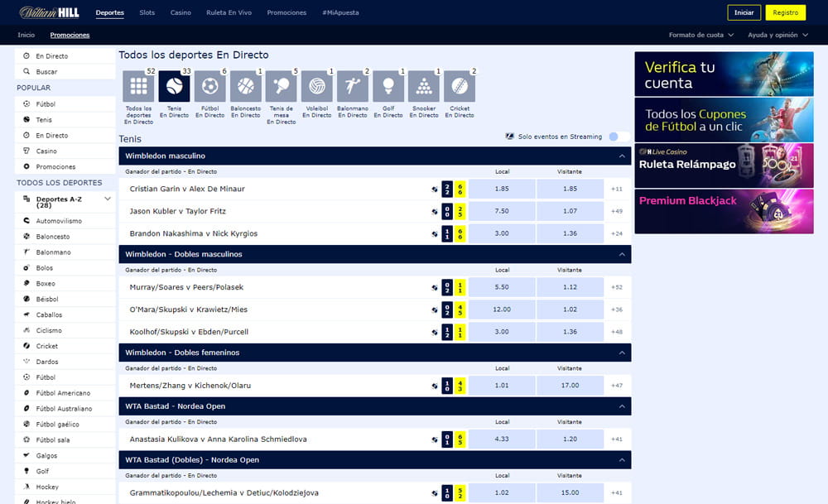Open Voleibol En Directo icon

pyautogui.click(x=317, y=86)
